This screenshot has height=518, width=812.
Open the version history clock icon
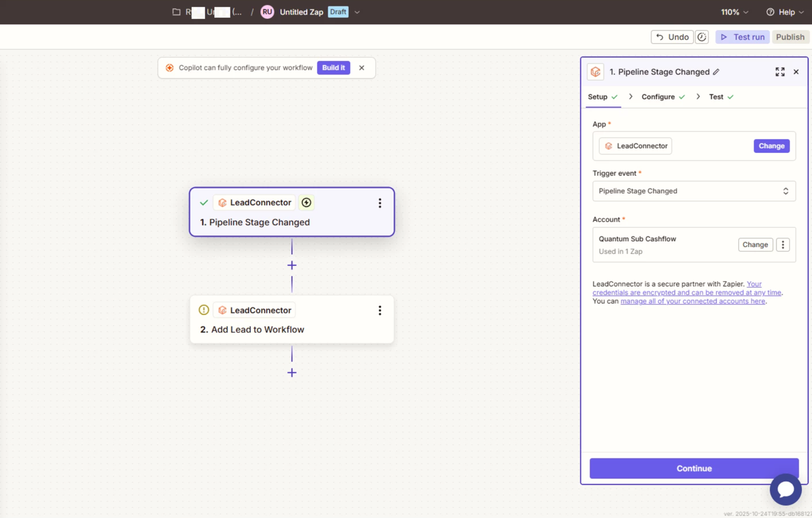701,37
